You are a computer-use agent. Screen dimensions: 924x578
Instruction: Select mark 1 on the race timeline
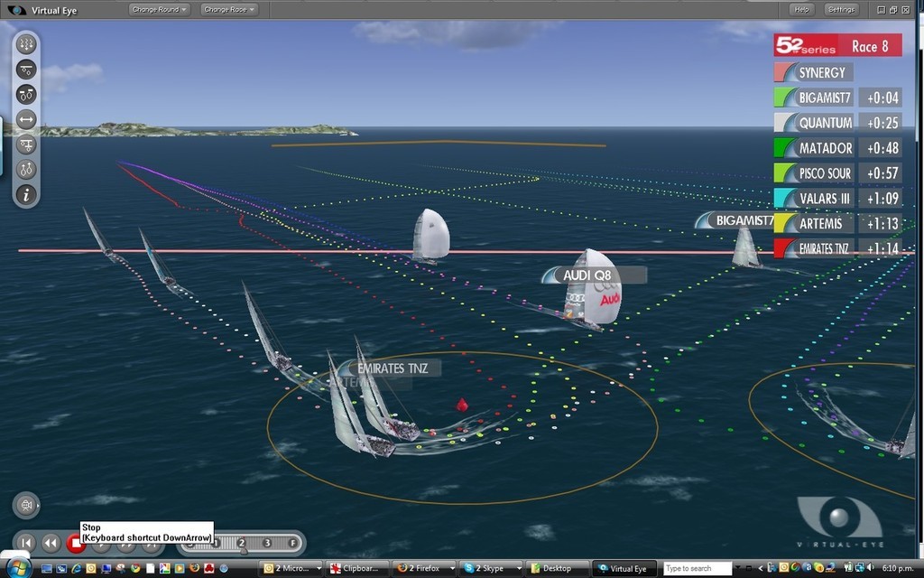click(x=217, y=543)
